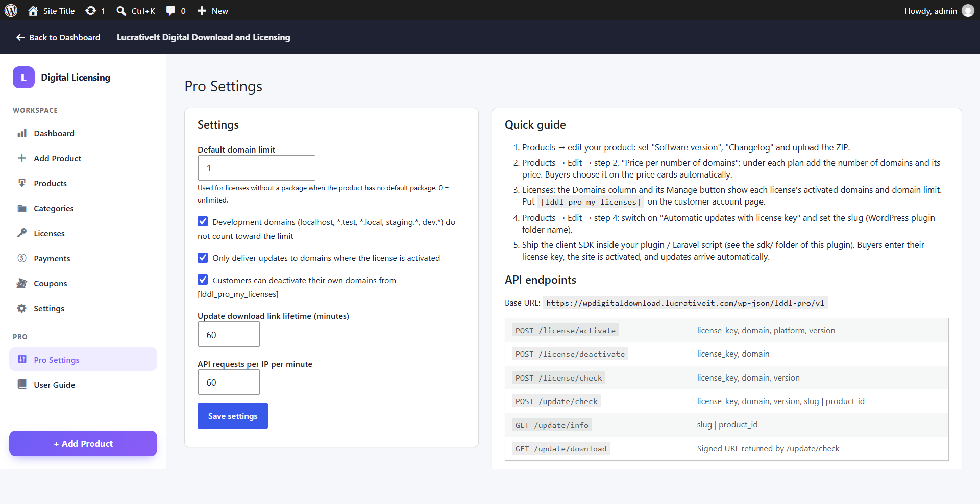Open the Ctrl+K search icon
This screenshot has width=980, height=504.
(121, 11)
